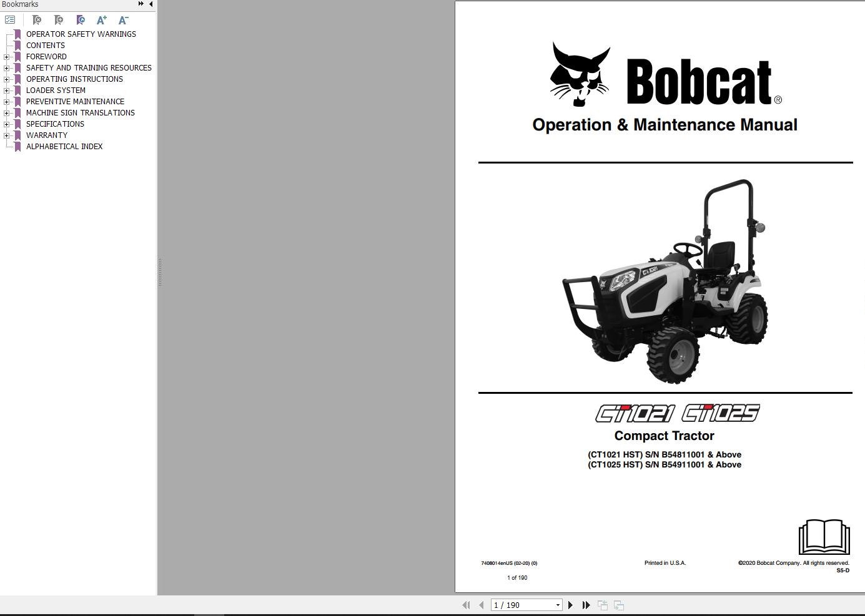This screenshot has height=616, width=865.
Task: Click the bookmark icon beside SAFETY AND TRAINING RESOURCES
Action: [17, 68]
